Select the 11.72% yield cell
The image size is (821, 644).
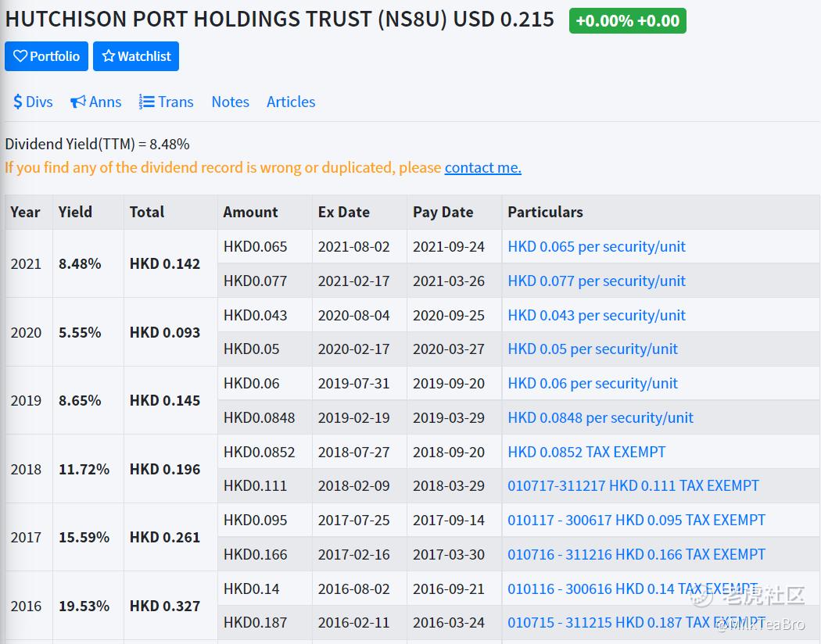click(x=88, y=469)
